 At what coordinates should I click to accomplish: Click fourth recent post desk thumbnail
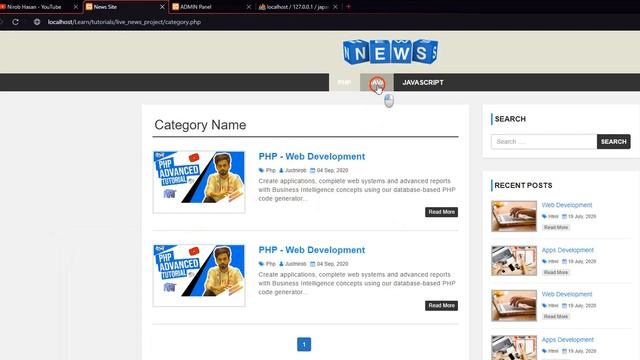click(514, 347)
